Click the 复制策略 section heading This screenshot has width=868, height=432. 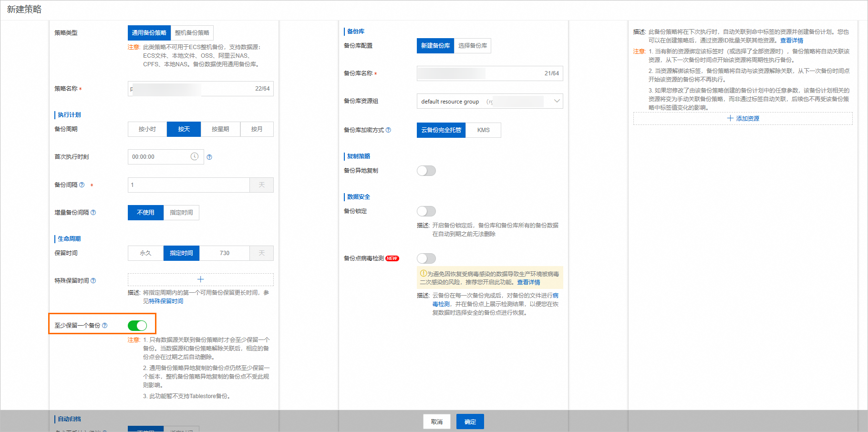click(359, 156)
